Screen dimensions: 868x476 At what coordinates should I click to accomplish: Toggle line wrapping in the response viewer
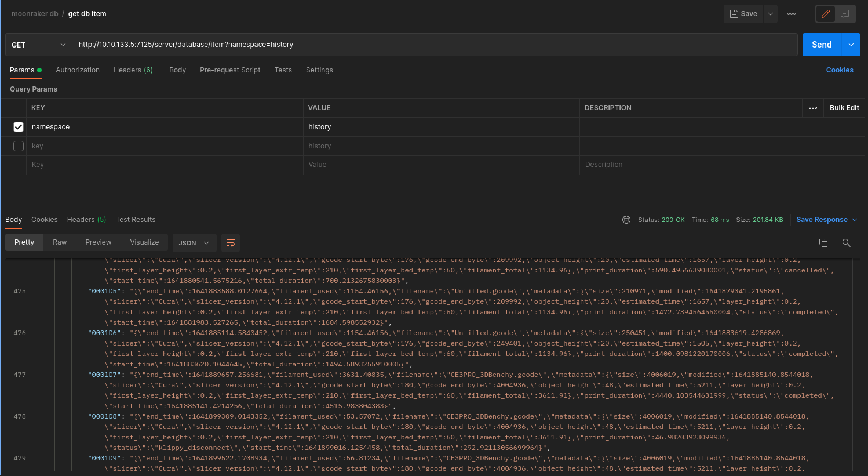(x=231, y=243)
